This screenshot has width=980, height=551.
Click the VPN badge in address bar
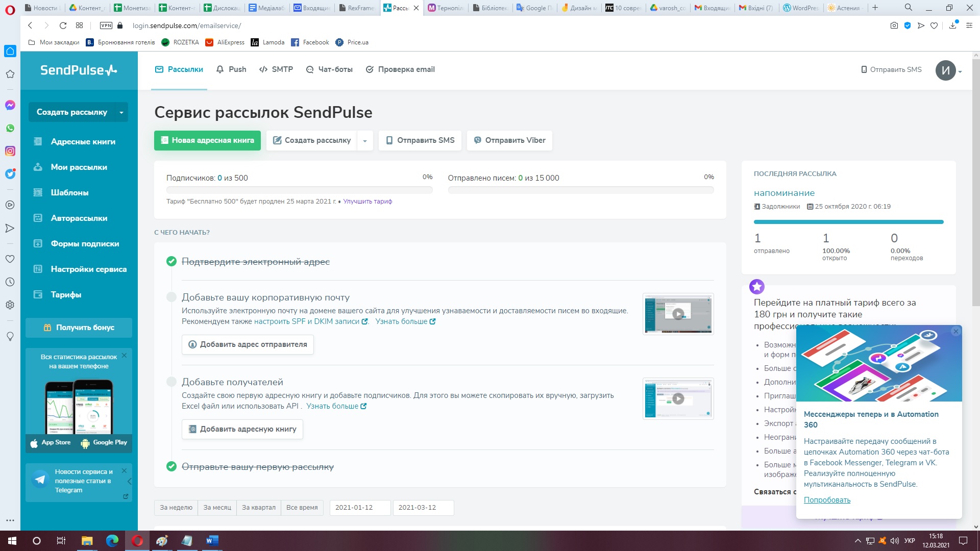(106, 26)
